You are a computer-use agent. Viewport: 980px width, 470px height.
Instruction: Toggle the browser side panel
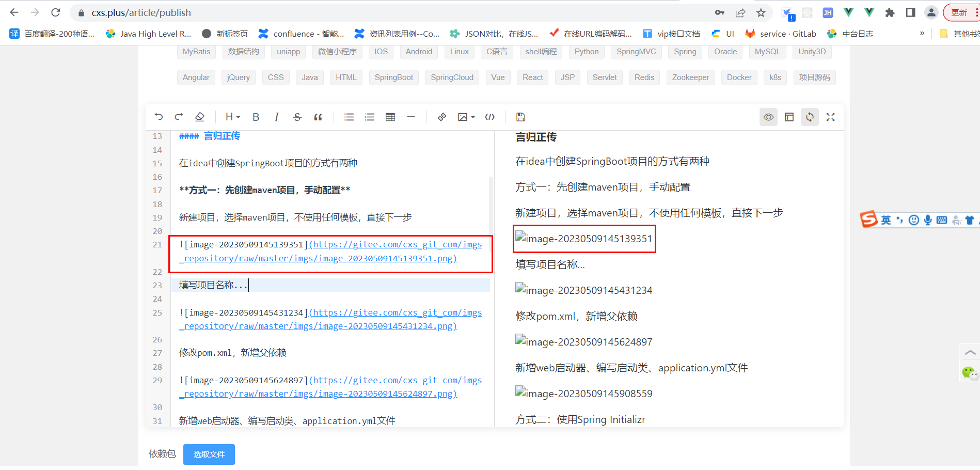(x=911, y=13)
